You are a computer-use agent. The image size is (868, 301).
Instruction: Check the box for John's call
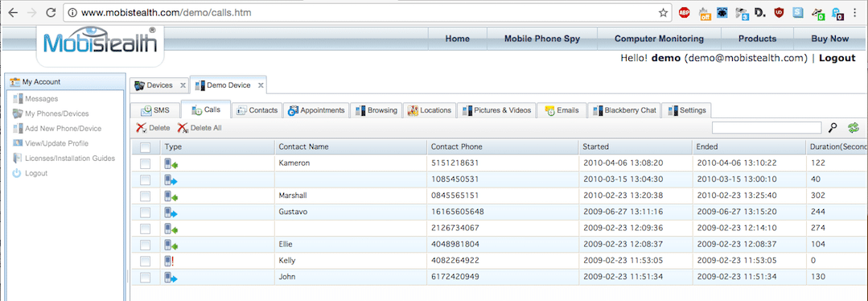[145, 277]
